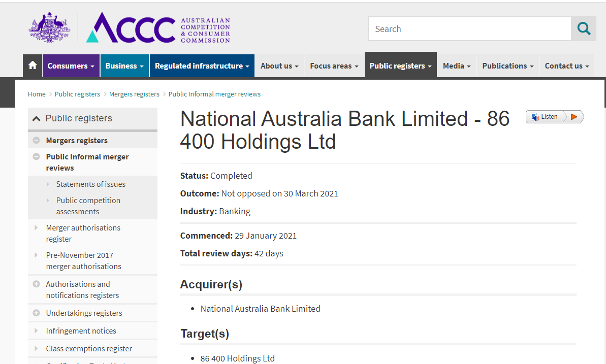The height and width of the screenshot is (364, 606).
Task: Click the home icon in navigation bar
Action: click(x=33, y=66)
